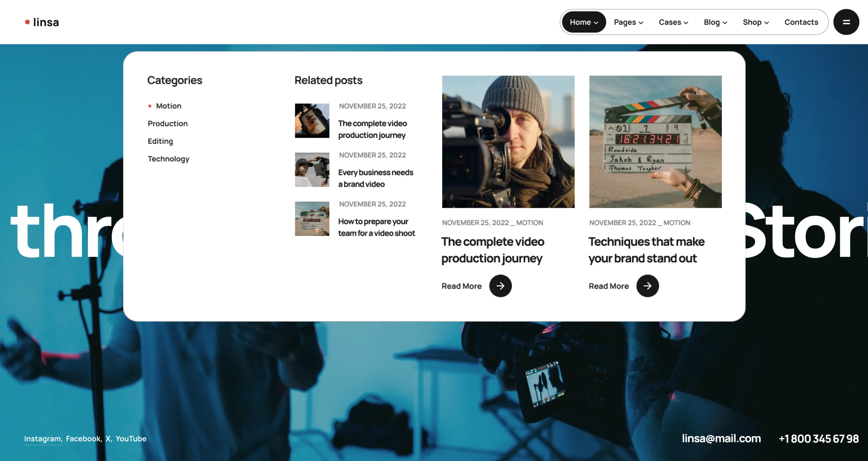868x461 pixels.
Task: Open the hamburger menu button
Action: point(846,22)
